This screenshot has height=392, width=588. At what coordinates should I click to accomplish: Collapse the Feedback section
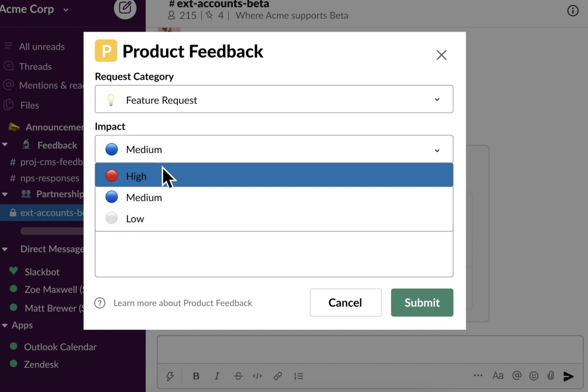pyautogui.click(x=5, y=145)
